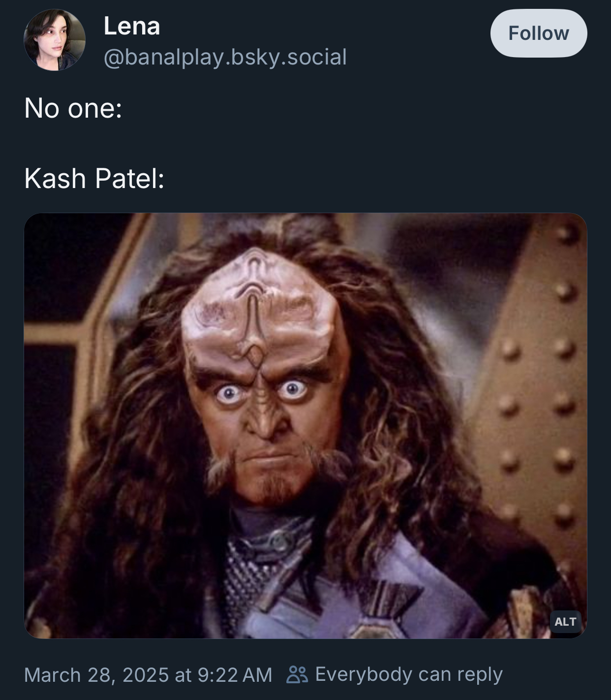Click the people icon beside reply settings
611x700 pixels.
(297, 674)
